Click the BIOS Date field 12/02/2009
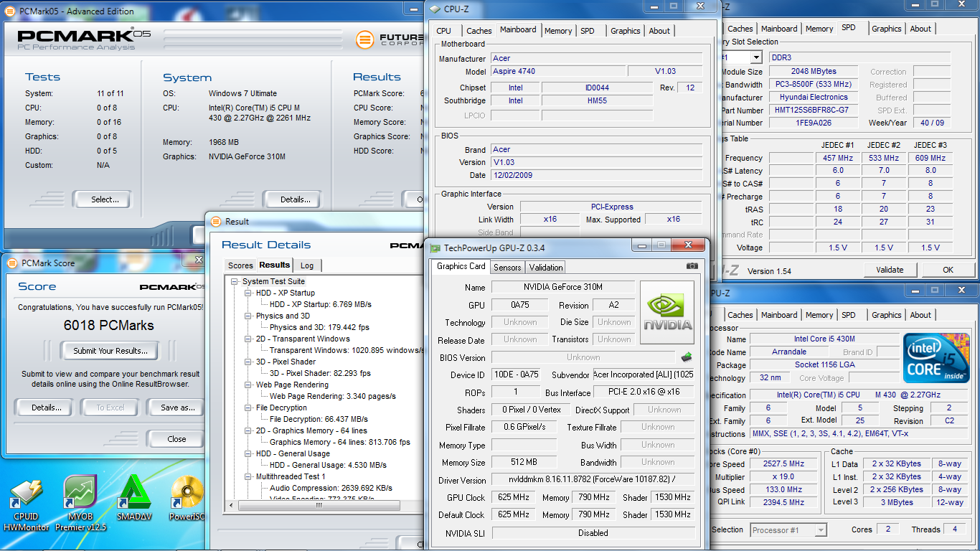Screen dimensions: 980x551 point(596,175)
